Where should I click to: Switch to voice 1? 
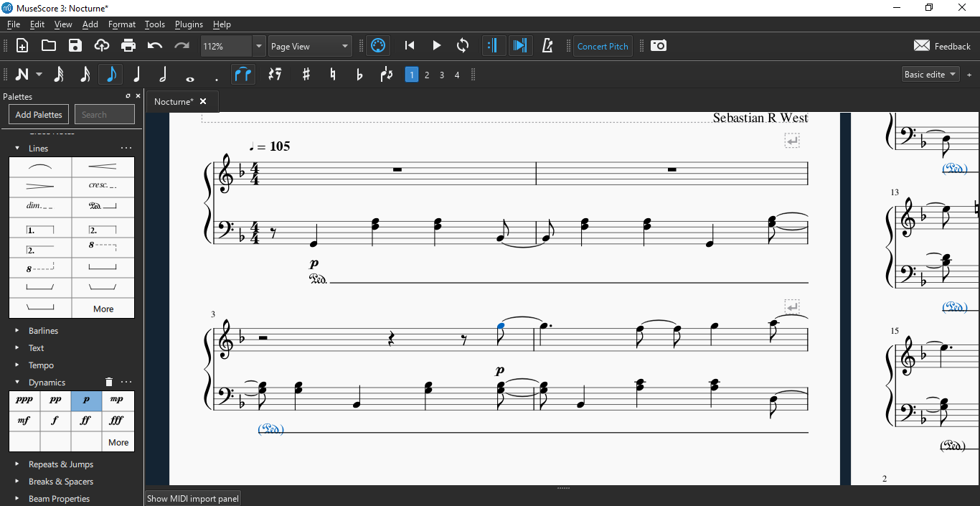[412, 75]
